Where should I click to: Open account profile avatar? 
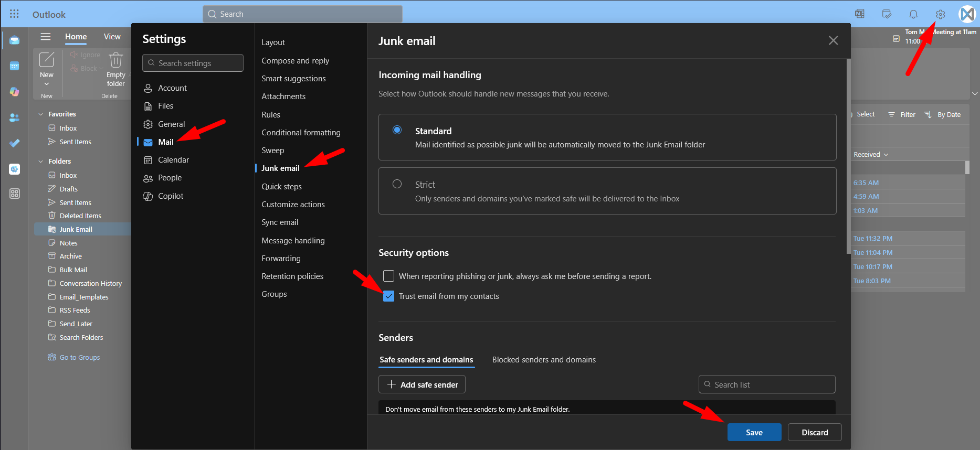click(x=967, y=14)
